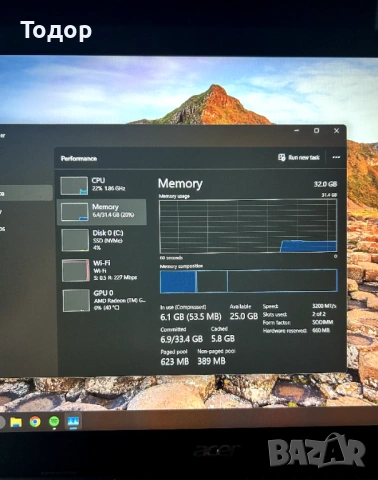Select the Memory performance item
This screenshot has width=378, height=480.
coord(102,212)
